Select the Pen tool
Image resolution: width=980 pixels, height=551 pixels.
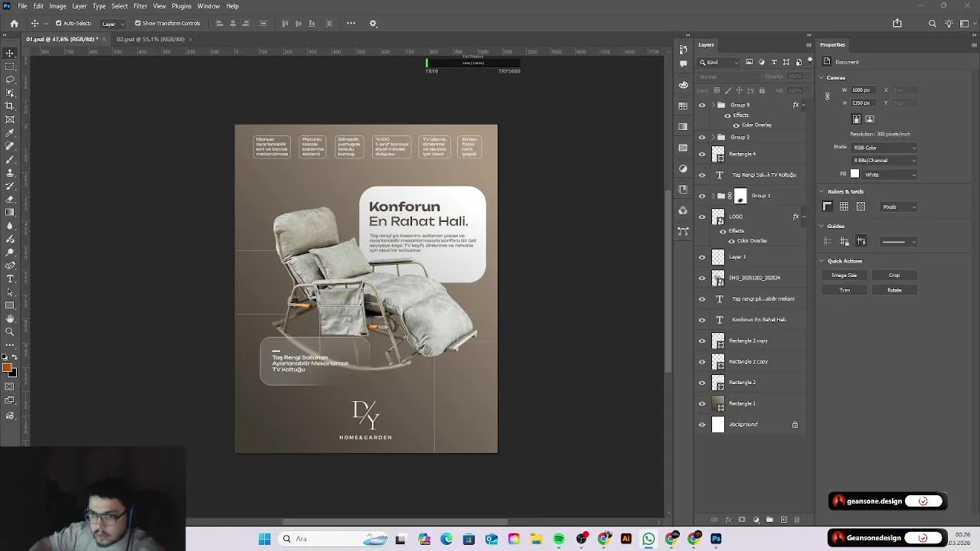tap(10, 265)
